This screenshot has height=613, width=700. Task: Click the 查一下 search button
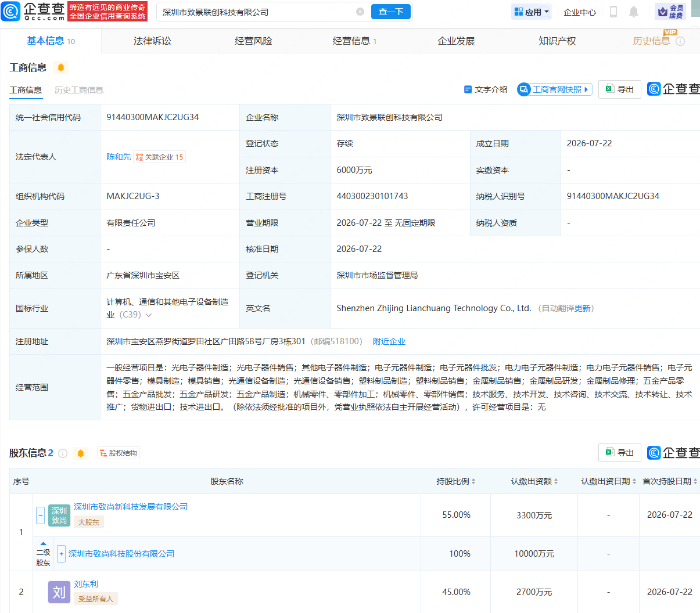click(x=391, y=12)
